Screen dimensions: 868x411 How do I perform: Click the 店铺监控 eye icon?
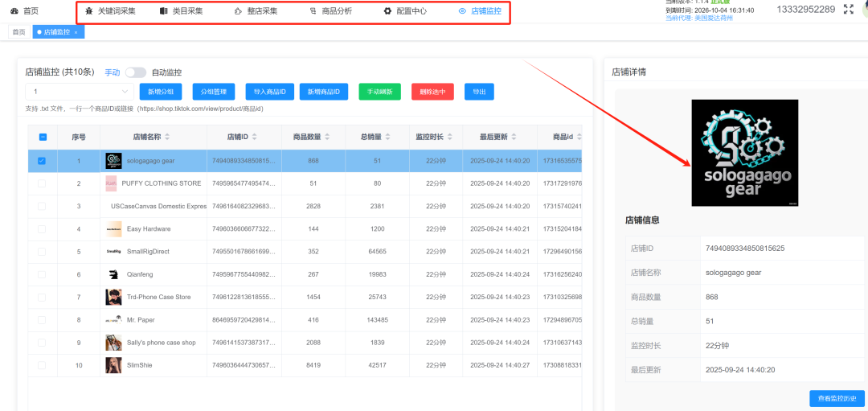coord(462,11)
